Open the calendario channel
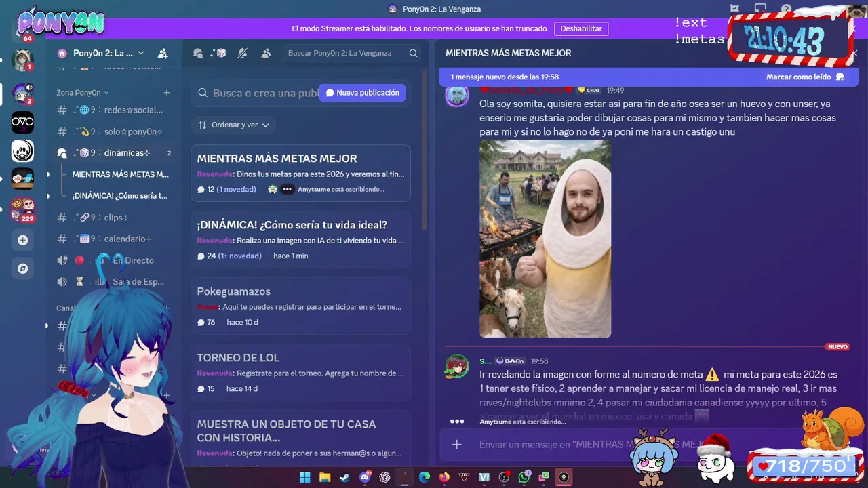The image size is (868, 488). pyautogui.click(x=113, y=239)
